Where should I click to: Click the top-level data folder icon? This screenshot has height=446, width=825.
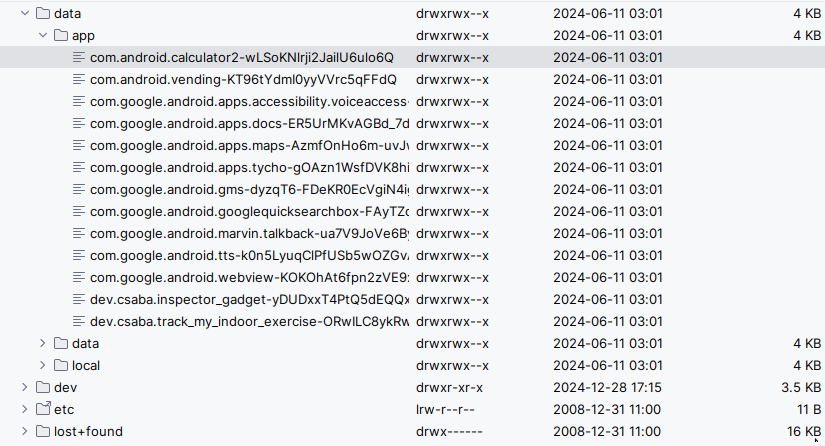(x=43, y=13)
